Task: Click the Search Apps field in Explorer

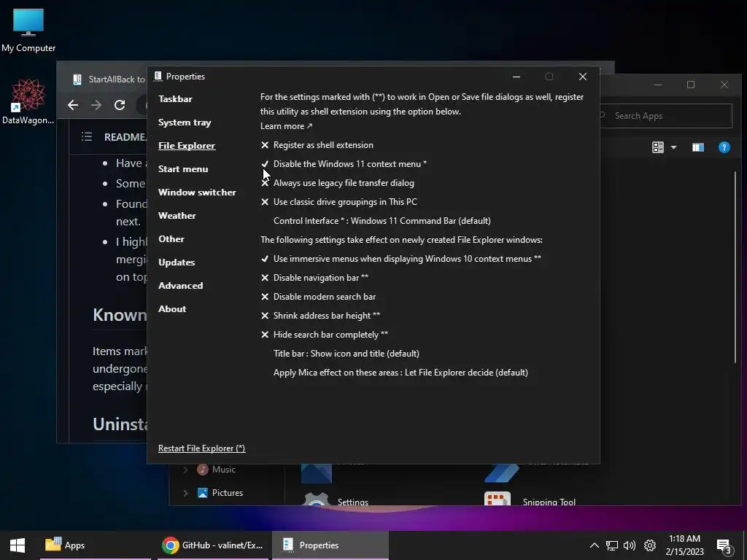Action: point(666,116)
